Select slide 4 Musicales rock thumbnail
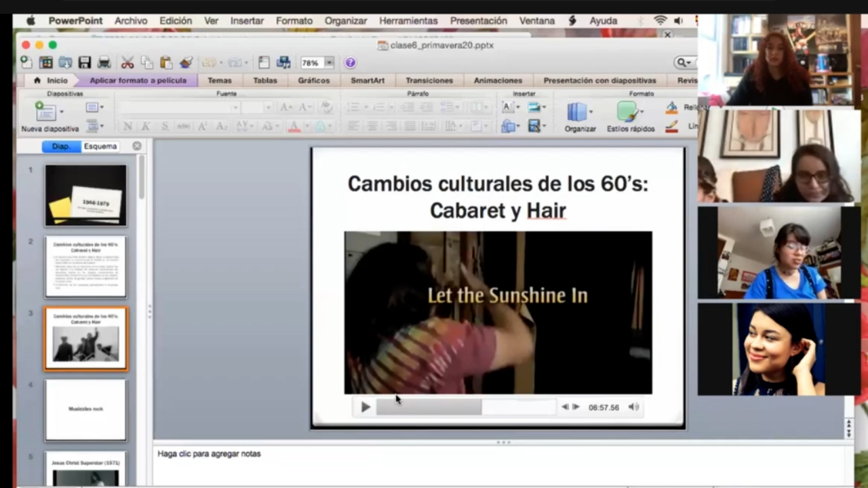 pyautogui.click(x=85, y=409)
